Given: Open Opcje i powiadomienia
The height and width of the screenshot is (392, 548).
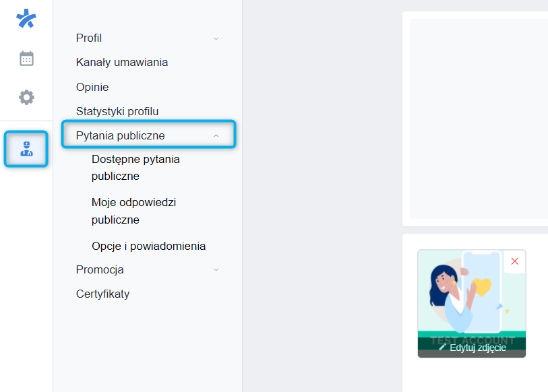Looking at the screenshot, I should tap(148, 246).
